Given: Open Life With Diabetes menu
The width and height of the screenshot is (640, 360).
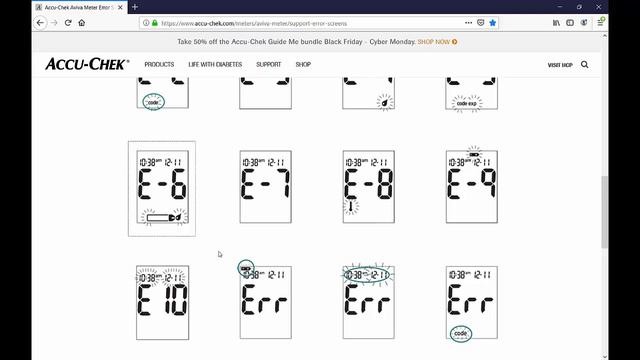Looking at the screenshot, I should point(215,64).
